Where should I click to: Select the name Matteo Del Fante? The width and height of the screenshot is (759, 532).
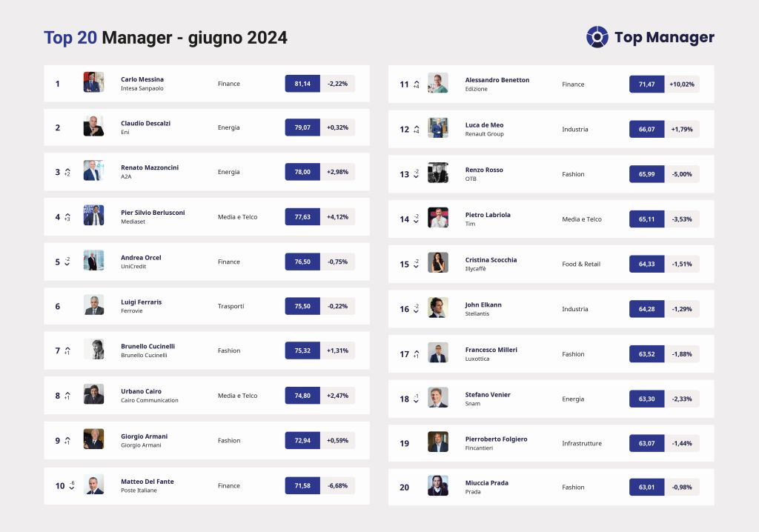[148, 481]
